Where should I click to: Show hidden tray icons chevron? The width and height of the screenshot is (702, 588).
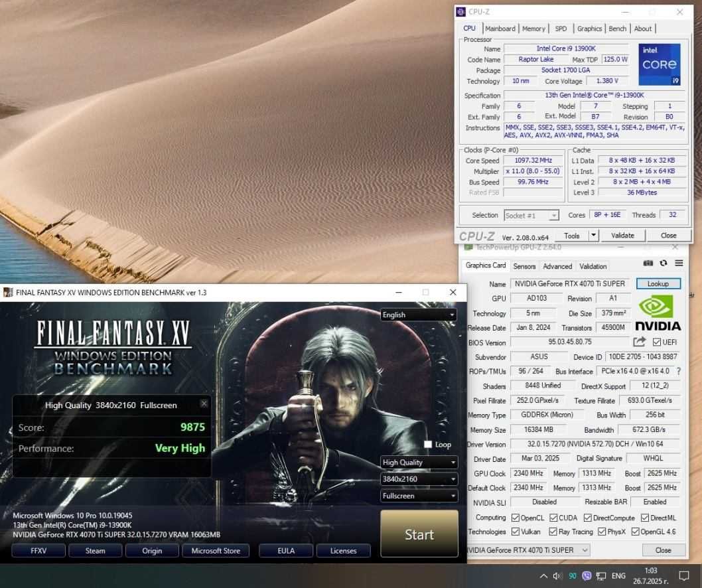(543, 576)
